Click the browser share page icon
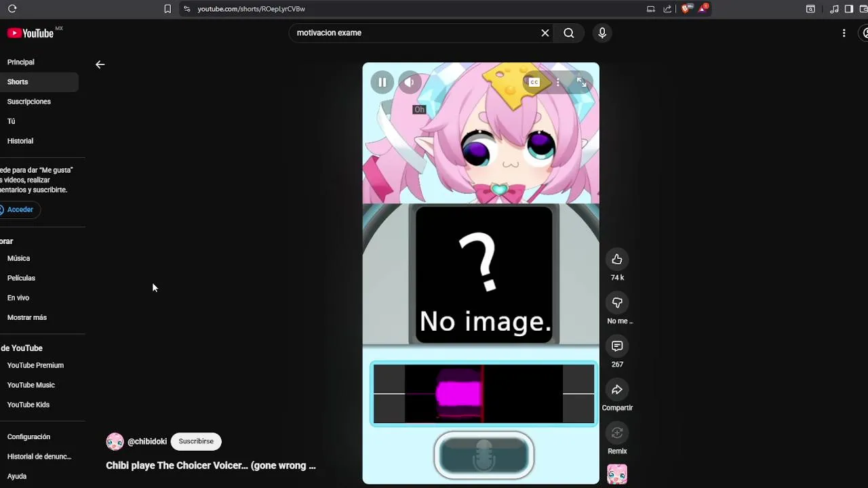868x488 pixels. 667,9
